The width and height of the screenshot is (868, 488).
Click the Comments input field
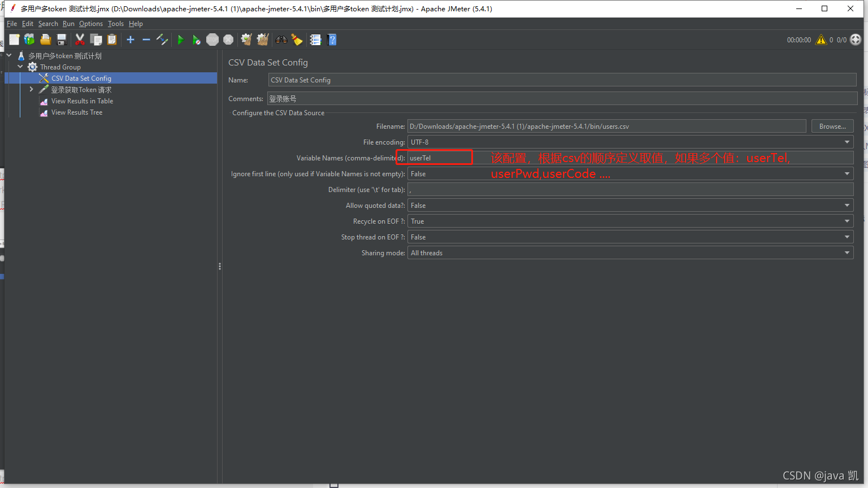562,98
